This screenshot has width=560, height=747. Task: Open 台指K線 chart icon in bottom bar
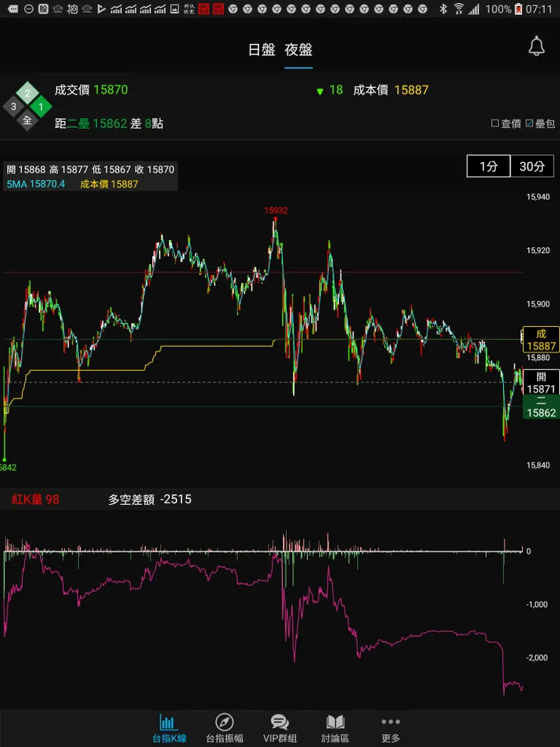tap(169, 729)
